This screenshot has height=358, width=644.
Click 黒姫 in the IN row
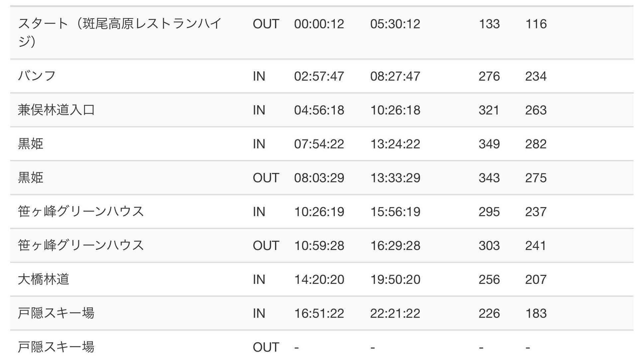click(x=31, y=144)
